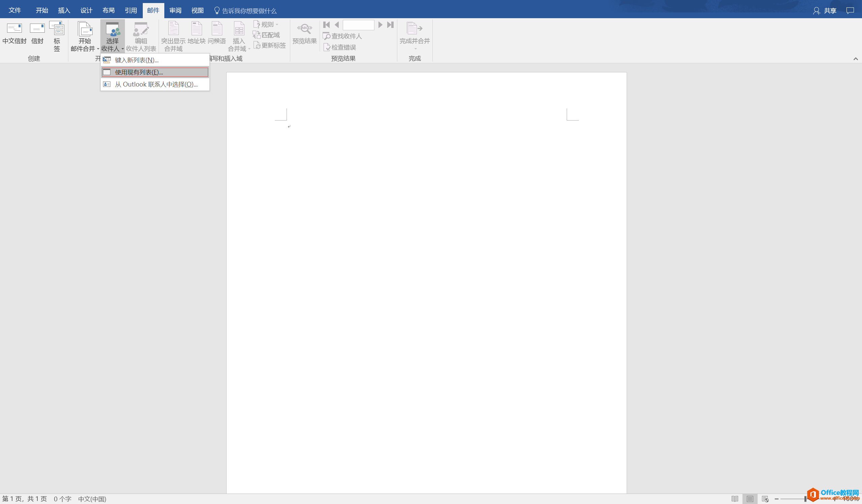Open the 引用 ribbon tab
Viewport: 862px width, 504px height.
pos(131,10)
